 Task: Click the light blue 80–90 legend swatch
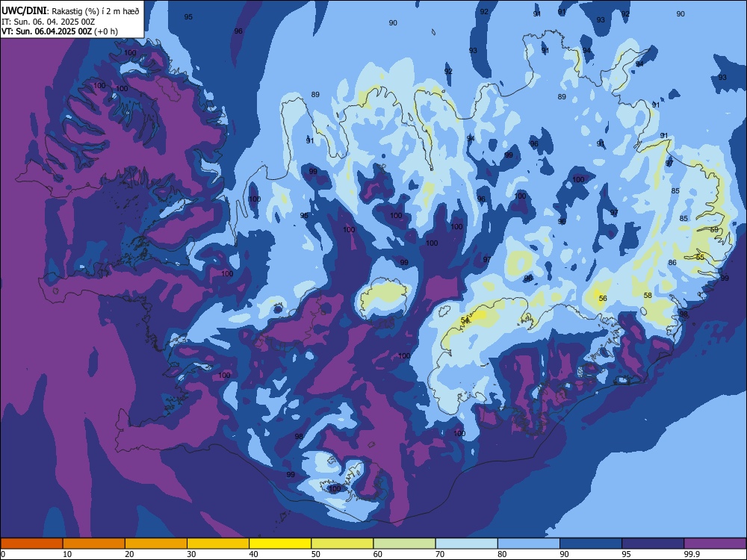pyautogui.click(x=529, y=544)
